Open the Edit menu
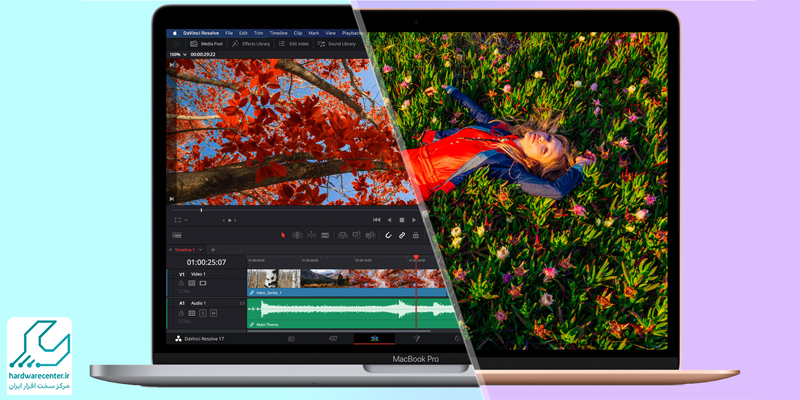 pos(243,33)
